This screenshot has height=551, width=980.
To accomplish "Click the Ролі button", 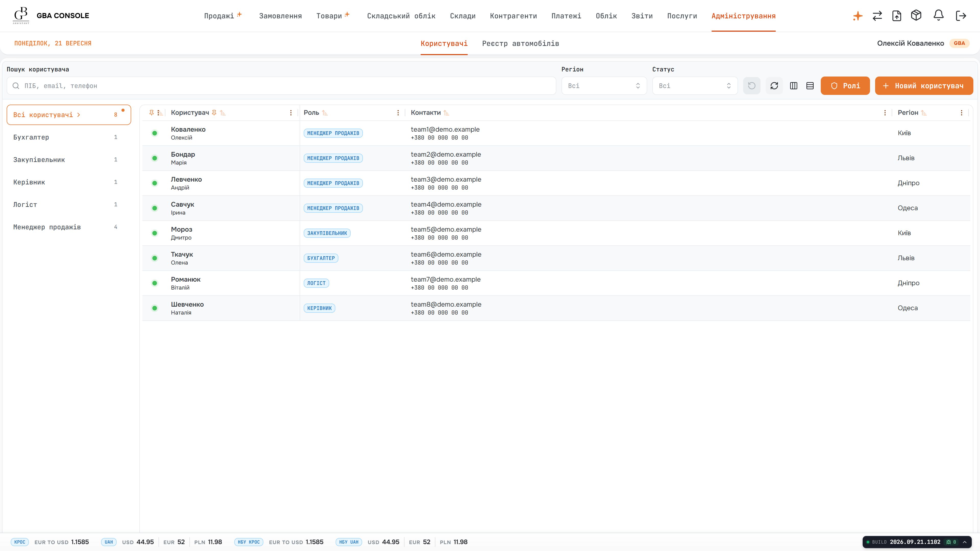I will pyautogui.click(x=845, y=85).
